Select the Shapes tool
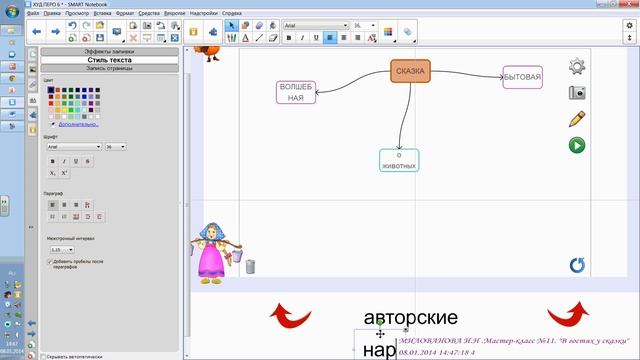The height and width of the screenshot is (360, 640). pyautogui.click(x=245, y=25)
